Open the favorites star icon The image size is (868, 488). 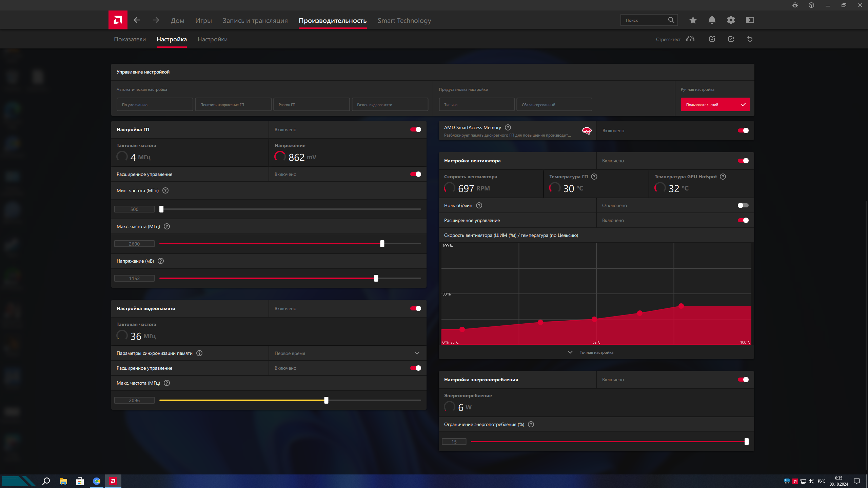click(x=693, y=20)
